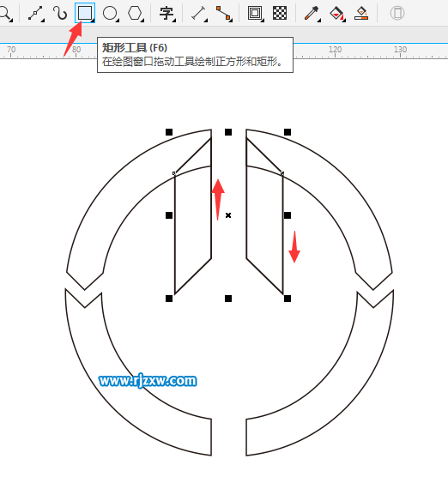Image resolution: width=448 pixels, height=483 pixels.
Task: Pick the Artistic Media curve tool
Action: (x=60, y=13)
